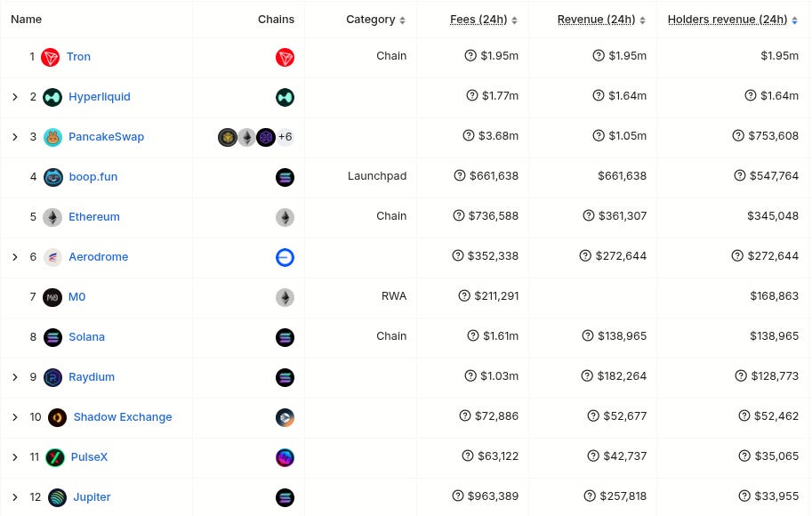This screenshot has height=516, width=812.
Task: Click the Launchpad category cell for boop.fun
Action: pos(377,175)
